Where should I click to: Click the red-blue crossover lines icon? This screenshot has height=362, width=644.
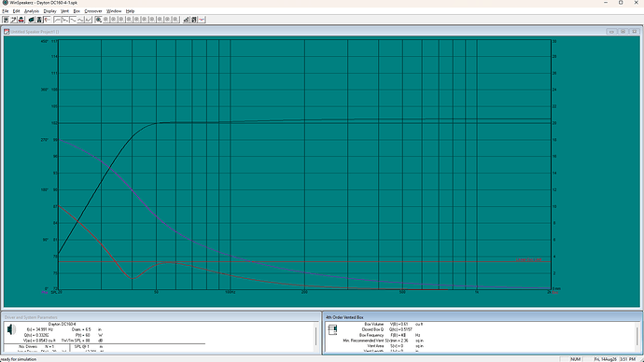point(202,20)
